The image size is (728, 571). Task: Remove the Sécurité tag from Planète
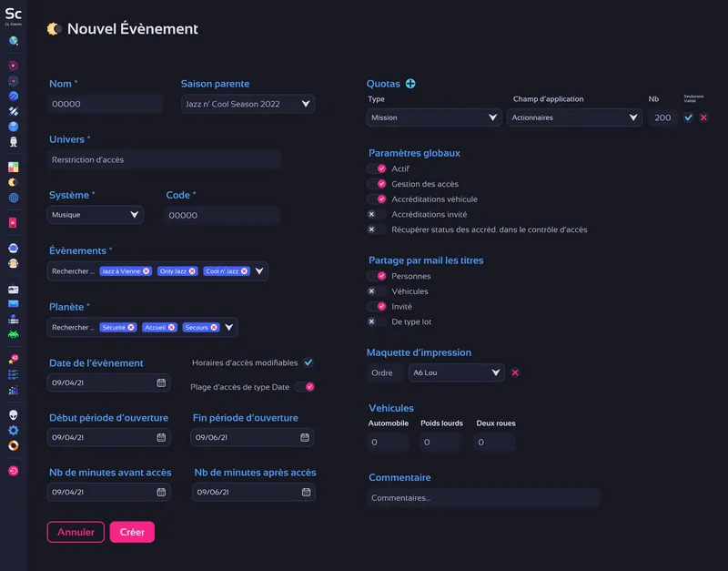132,327
